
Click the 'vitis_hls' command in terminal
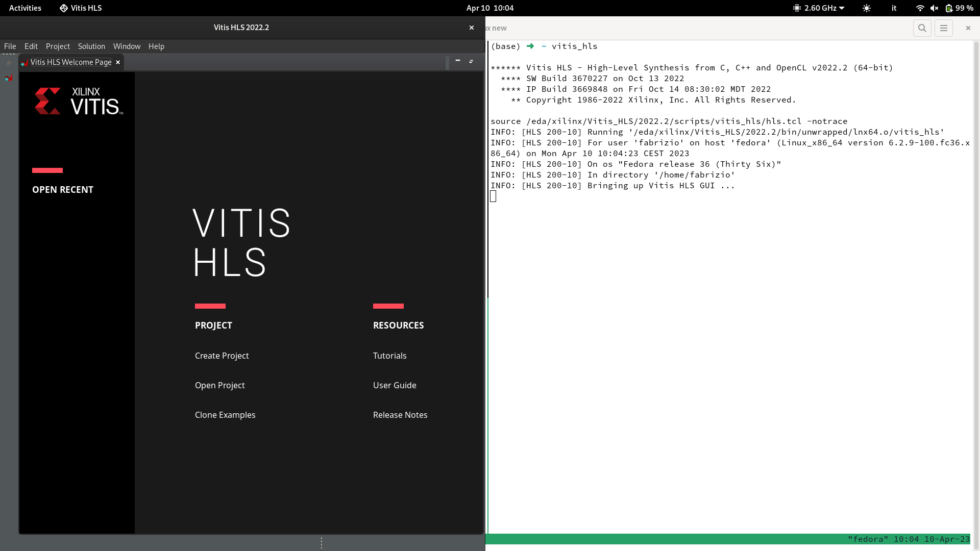coord(574,46)
